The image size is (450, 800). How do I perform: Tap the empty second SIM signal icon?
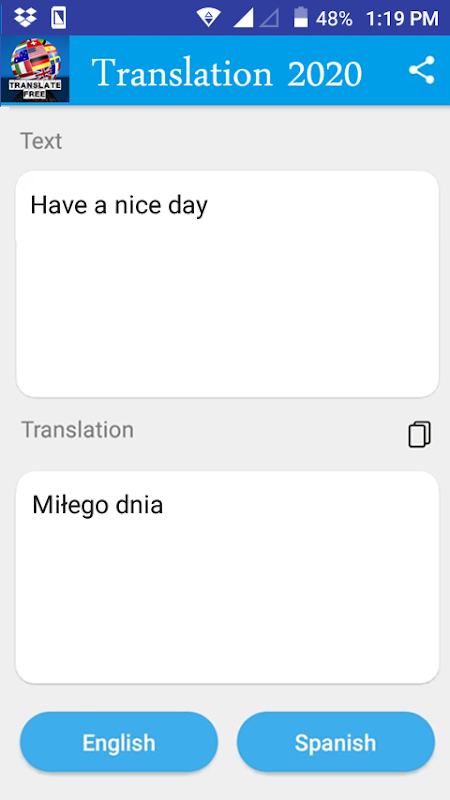coord(269,18)
